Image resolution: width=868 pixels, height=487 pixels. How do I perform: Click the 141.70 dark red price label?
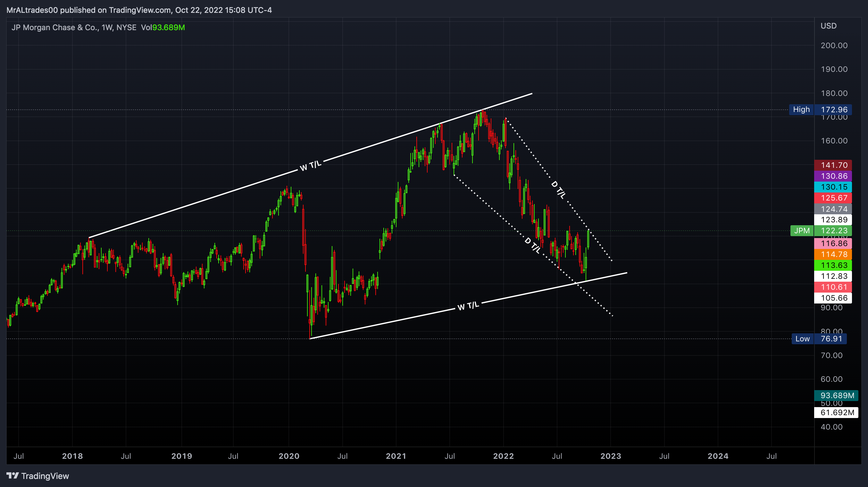click(833, 165)
